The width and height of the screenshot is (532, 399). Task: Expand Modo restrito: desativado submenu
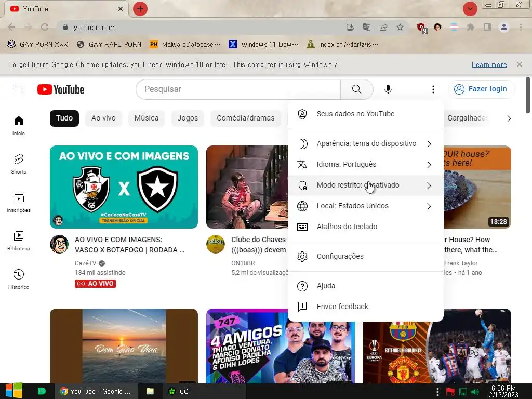point(365,185)
